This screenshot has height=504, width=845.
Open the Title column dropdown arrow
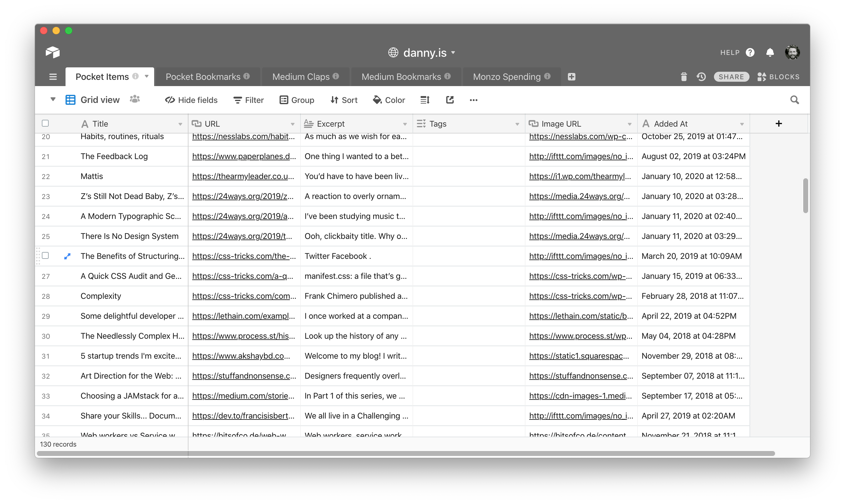click(180, 124)
